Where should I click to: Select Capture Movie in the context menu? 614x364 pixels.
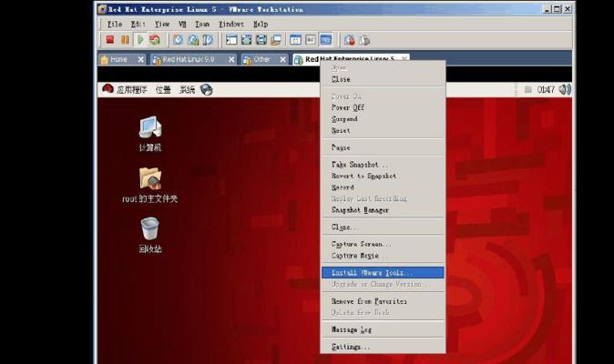coord(383,256)
